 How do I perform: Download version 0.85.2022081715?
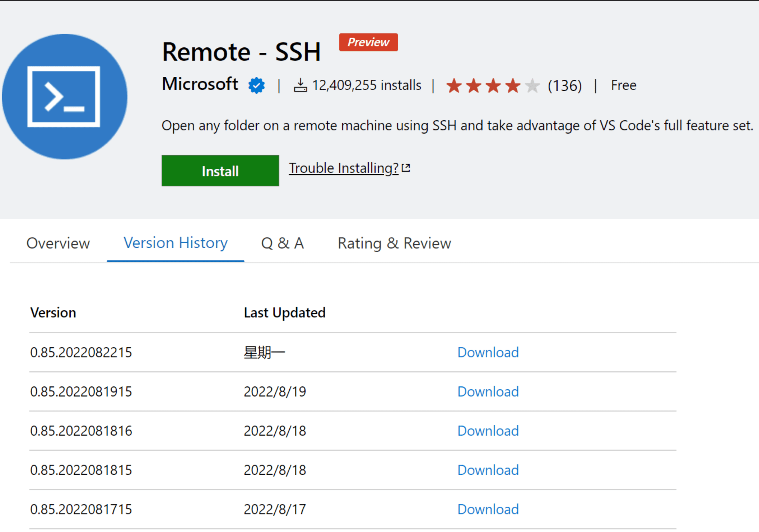point(488,510)
